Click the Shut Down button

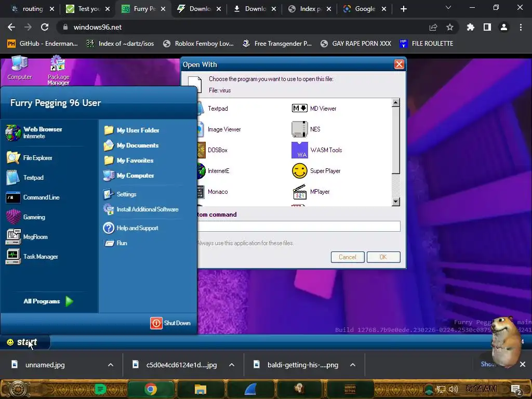tap(170, 323)
